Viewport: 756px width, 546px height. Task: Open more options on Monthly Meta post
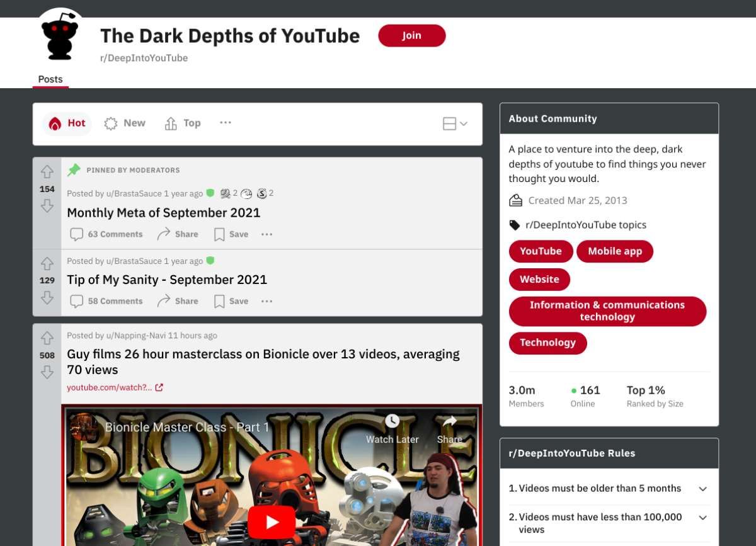point(267,234)
